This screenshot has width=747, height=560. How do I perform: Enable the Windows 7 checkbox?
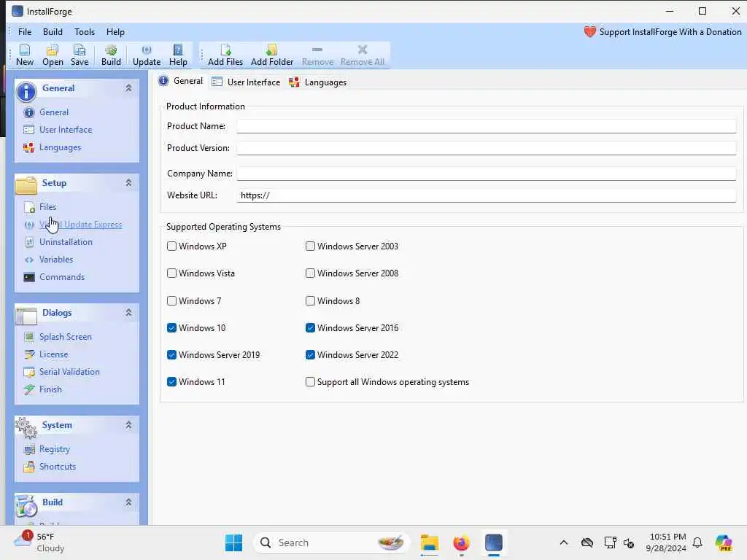click(172, 301)
